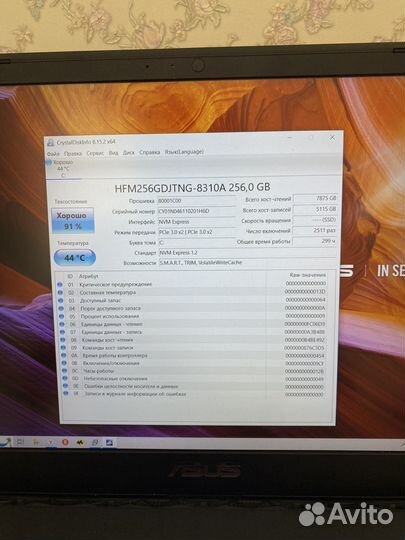This screenshot has width=405, height=540.
Task: Click the blue status icon of attribute 01
Action: 60,284
